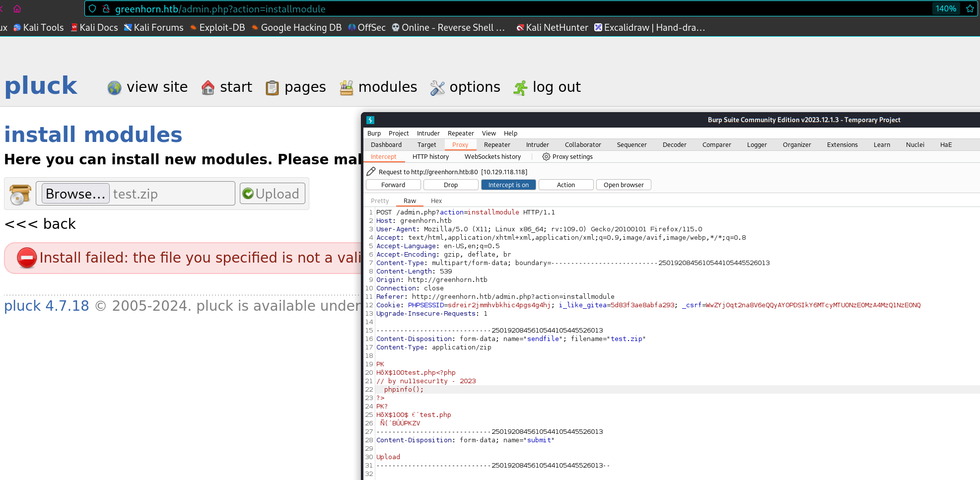Click the Proxy settings gear icon
This screenshot has height=480, width=980.
pos(546,156)
